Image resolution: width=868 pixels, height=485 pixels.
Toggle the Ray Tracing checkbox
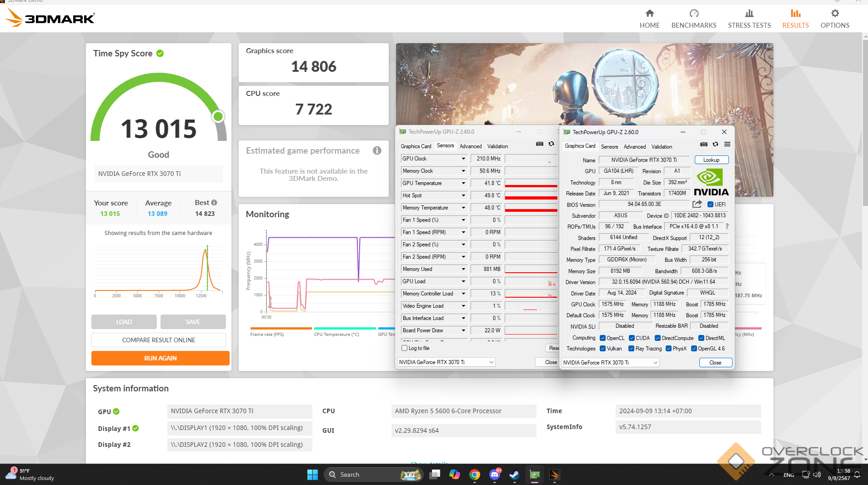coord(631,349)
